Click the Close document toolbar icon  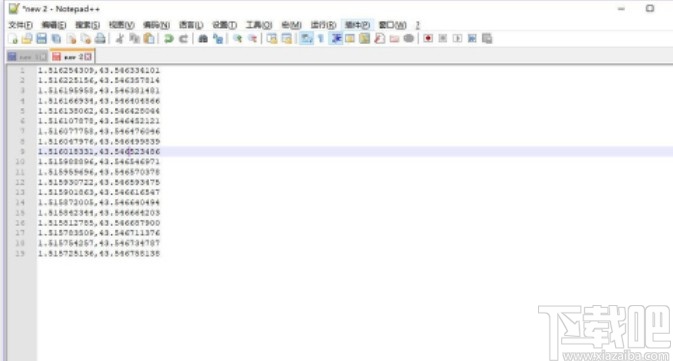[71, 39]
